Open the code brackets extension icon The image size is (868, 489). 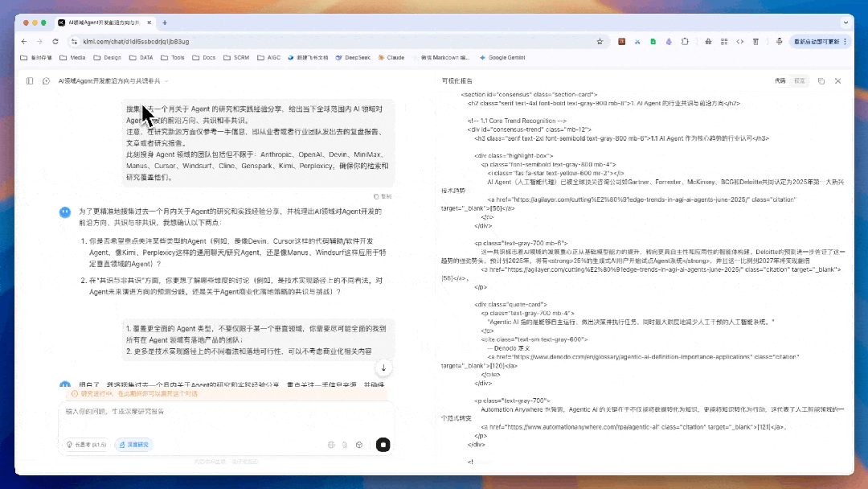(x=739, y=42)
